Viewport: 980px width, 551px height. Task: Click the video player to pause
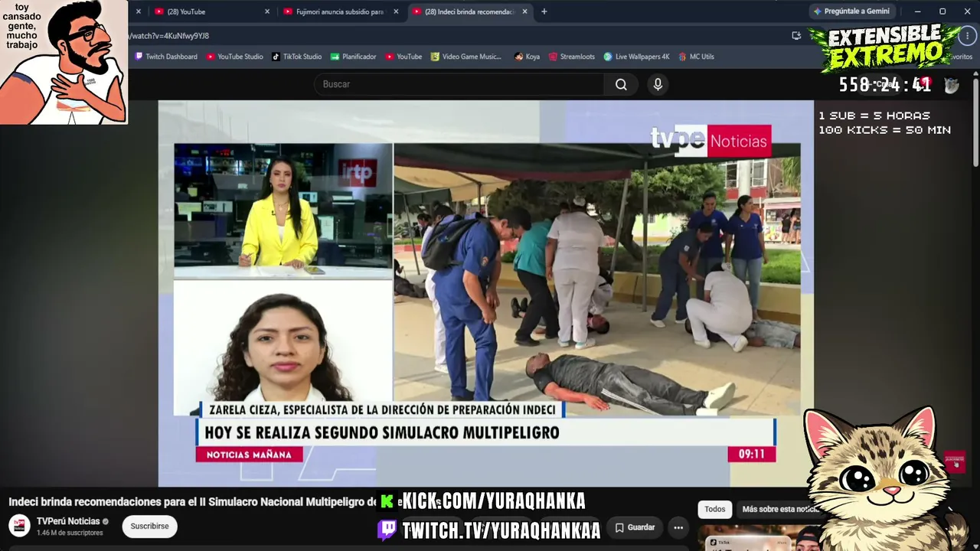[x=486, y=293]
